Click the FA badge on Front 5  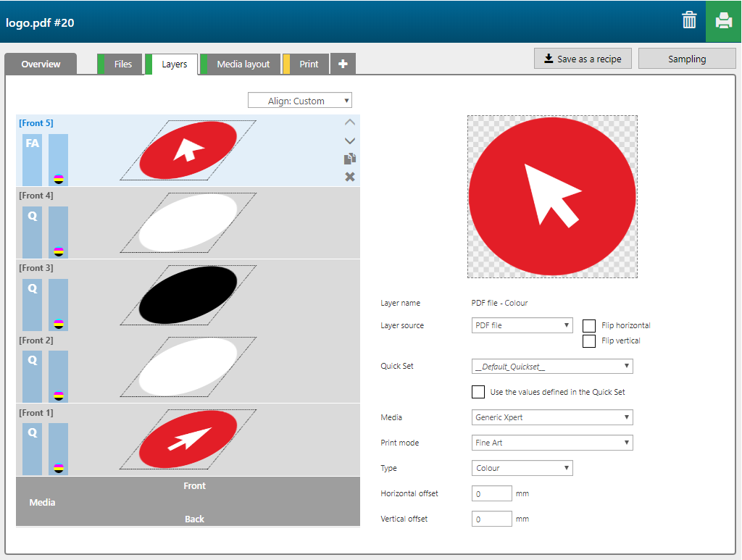32,159
